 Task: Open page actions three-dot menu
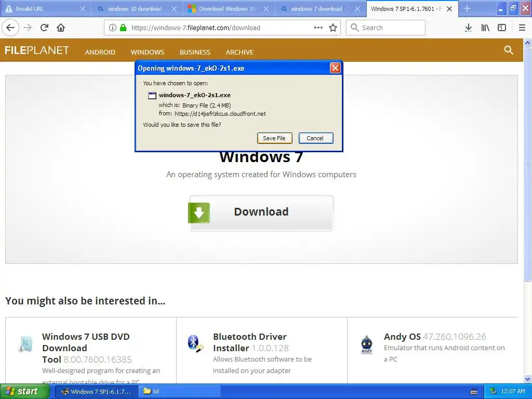pyautogui.click(x=318, y=28)
